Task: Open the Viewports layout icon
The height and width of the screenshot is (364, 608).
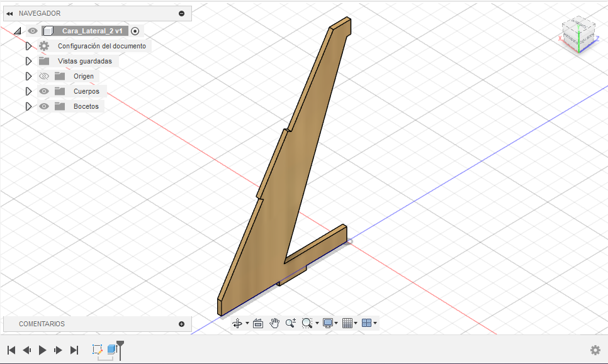Action: pyautogui.click(x=366, y=323)
